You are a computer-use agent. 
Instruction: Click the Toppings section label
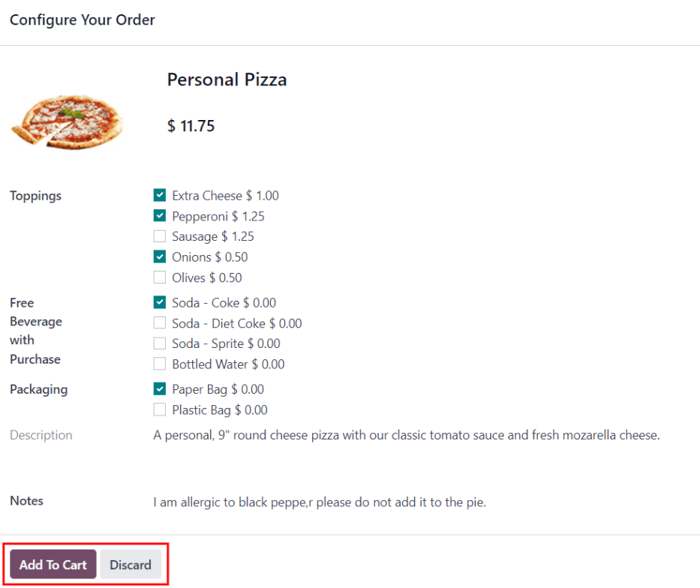(35, 195)
